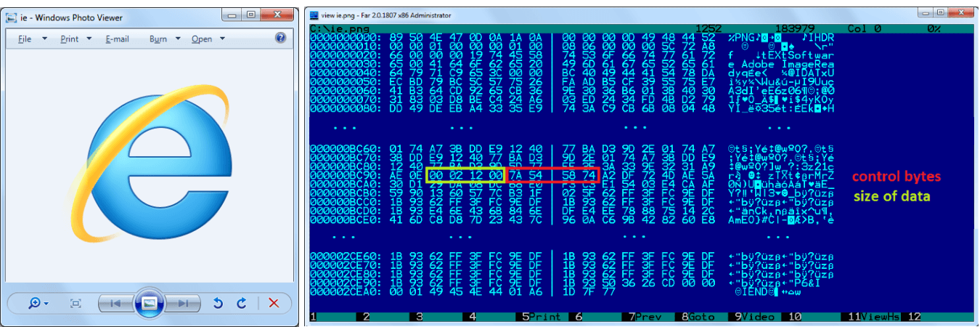980x327 pixels.
Task: Click the Far window title bar icon
Action: pyautogui.click(x=314, y=15)
